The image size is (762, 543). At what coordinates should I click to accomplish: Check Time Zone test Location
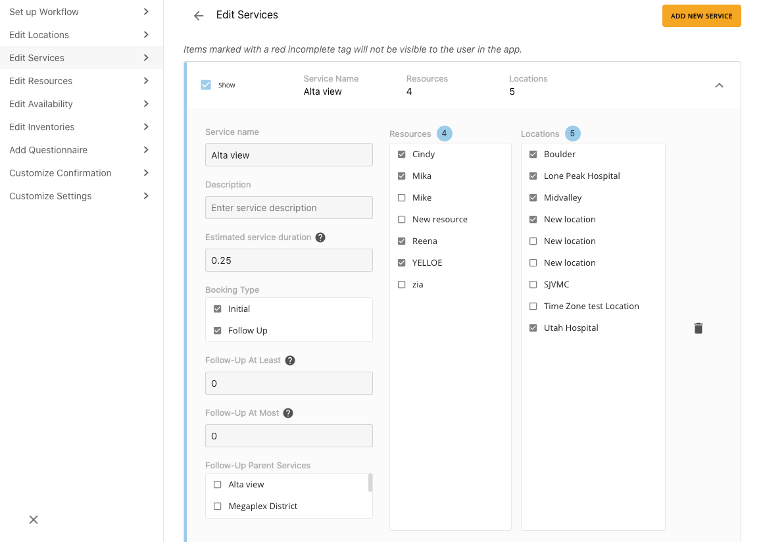pyautogui.click(x=533, y=306)
